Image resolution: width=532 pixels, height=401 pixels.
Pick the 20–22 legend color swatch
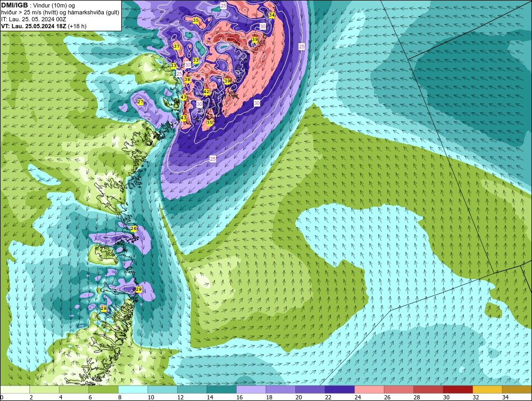point(310,389)
